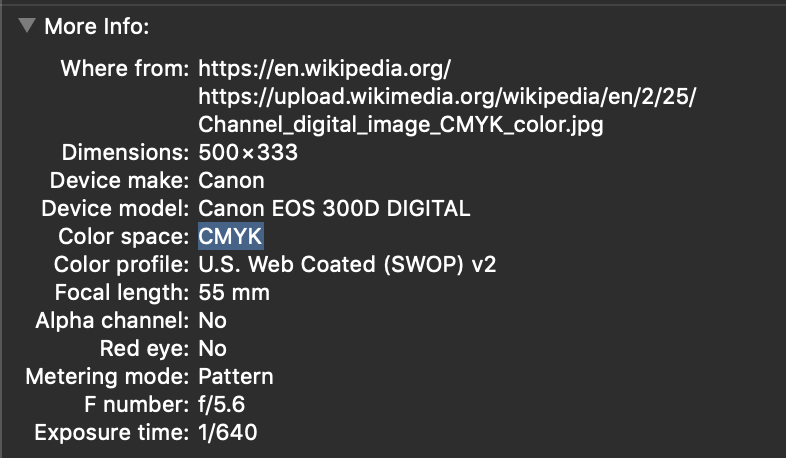Select the 55 mm focal length value

click(234, 293)
